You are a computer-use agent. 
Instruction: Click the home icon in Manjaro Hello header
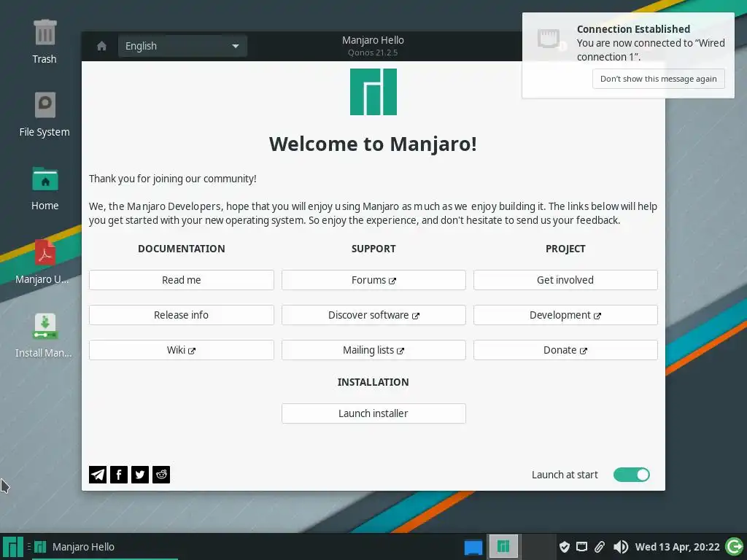click(101, 46)
